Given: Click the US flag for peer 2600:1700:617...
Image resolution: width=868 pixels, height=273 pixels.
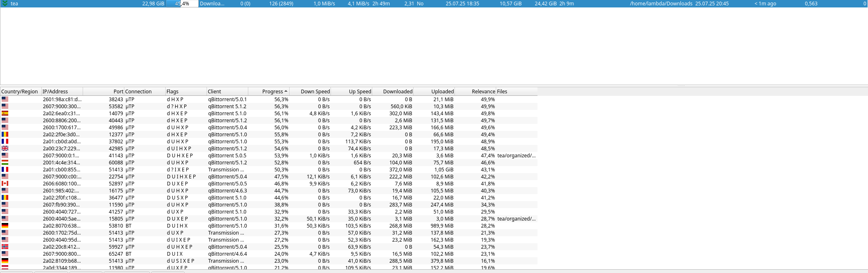Looking at the screenshot, I should [5, 127].
